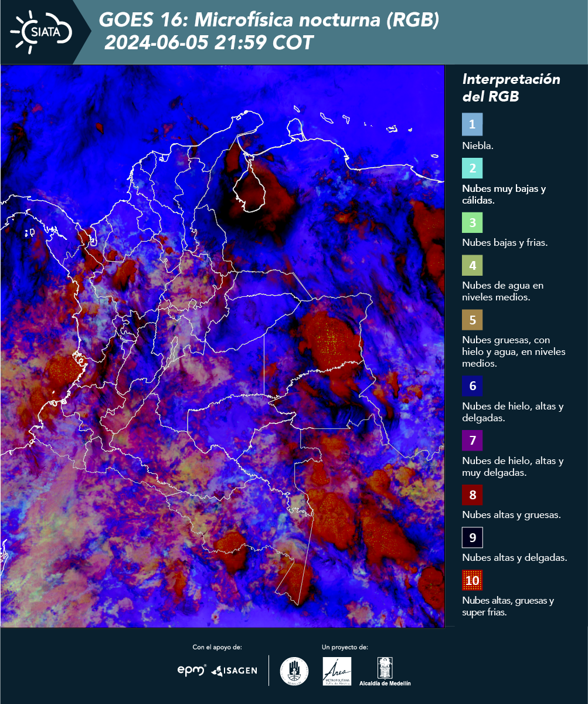The width and height of the screenshot is (588, 704).
Task: Click the "Nubes altas y gruesas." label
Action: [x=512, y=515]
